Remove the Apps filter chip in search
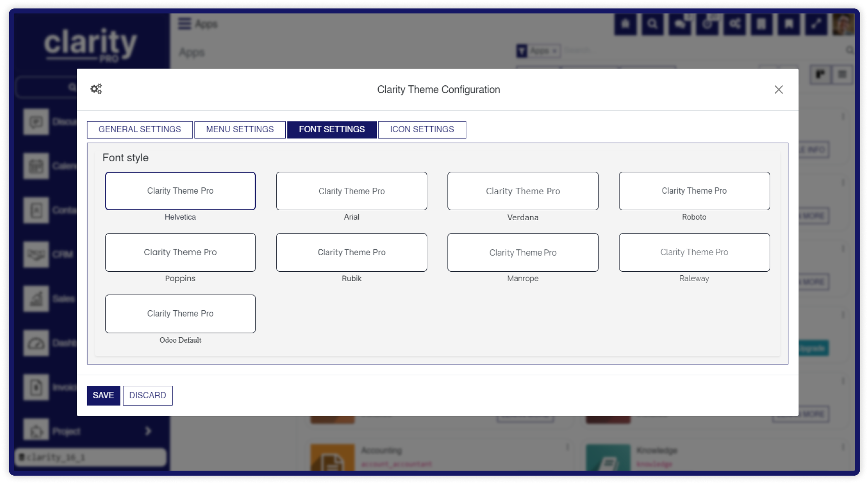 [x=554, y=51]
